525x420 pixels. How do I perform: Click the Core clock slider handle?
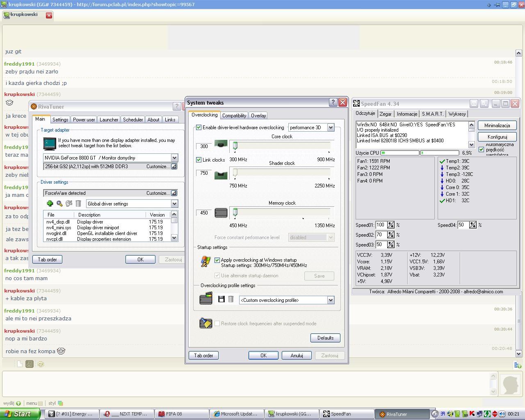coord(235,146)
